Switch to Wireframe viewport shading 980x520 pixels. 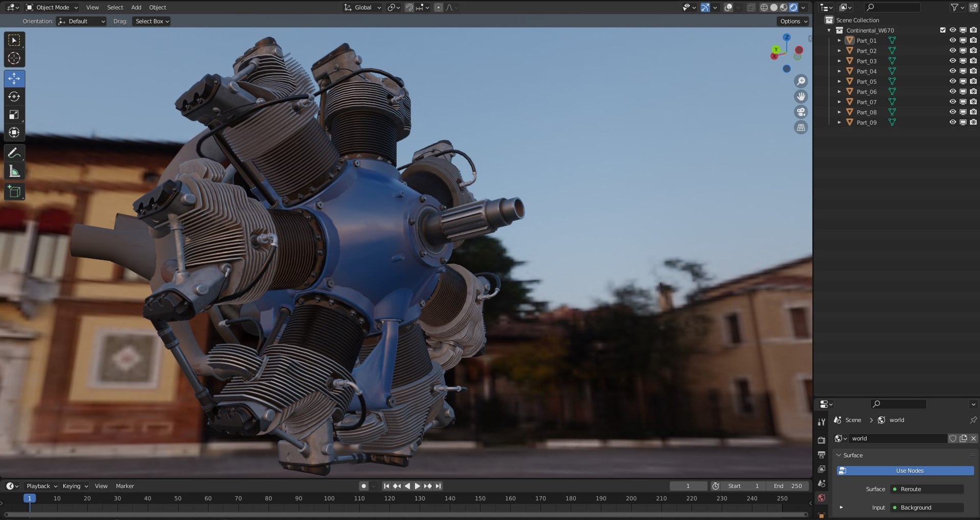pos(764,8)
